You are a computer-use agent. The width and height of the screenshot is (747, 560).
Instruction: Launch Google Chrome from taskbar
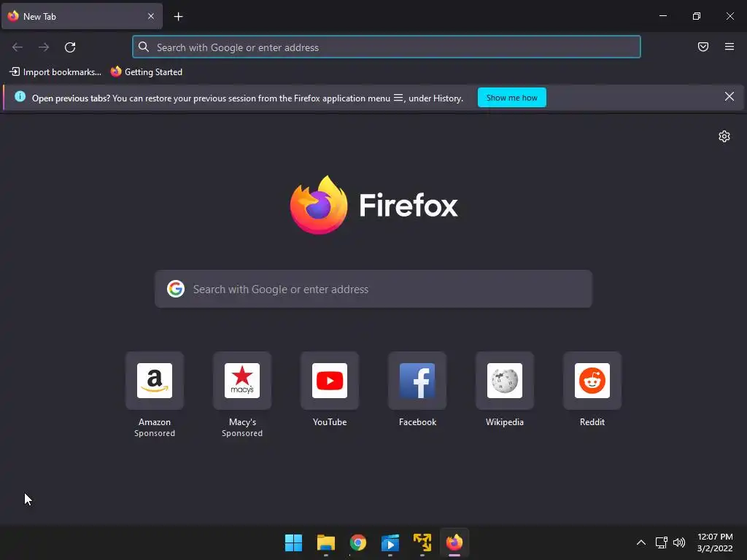[x=357, y=542]
